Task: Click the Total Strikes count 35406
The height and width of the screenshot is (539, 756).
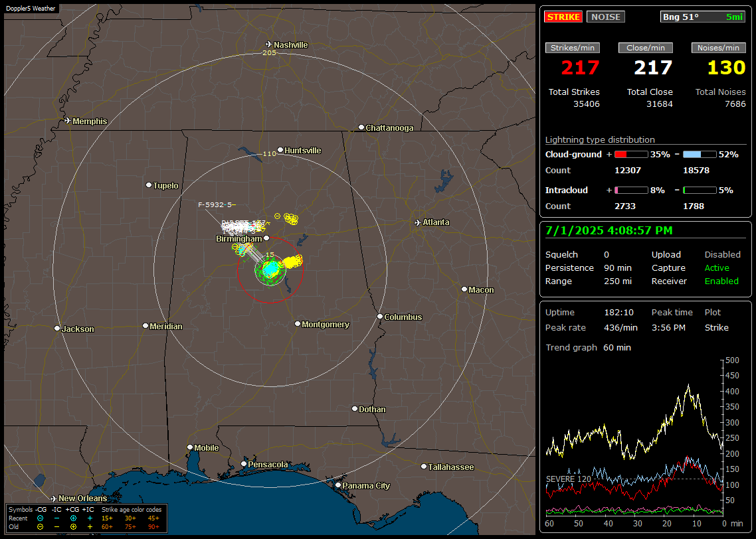Action: 587,104
